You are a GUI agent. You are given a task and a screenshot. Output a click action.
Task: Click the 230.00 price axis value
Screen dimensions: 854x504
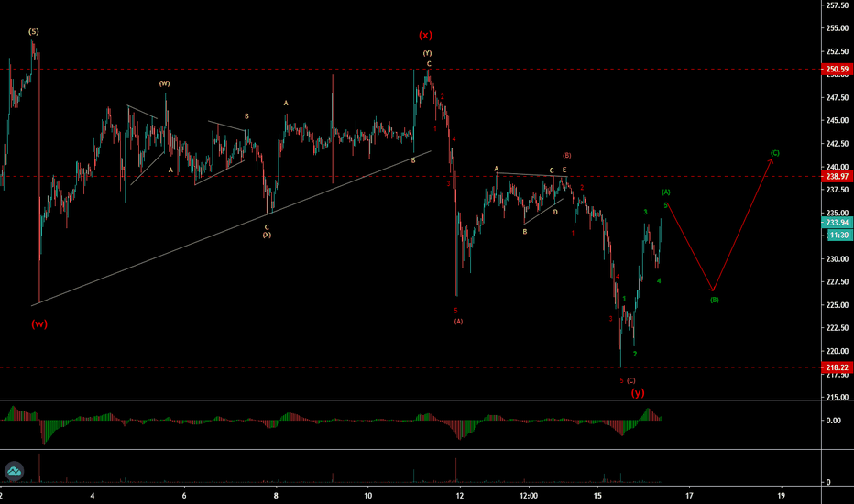pos(838,259)
